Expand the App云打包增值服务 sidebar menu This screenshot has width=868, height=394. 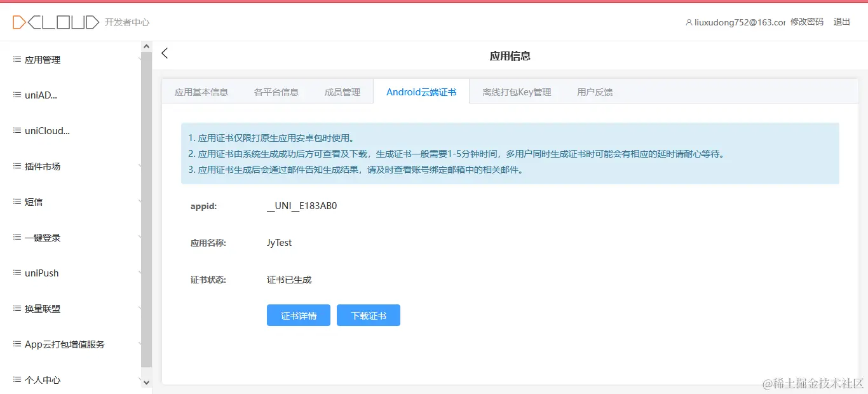point(70,344)
